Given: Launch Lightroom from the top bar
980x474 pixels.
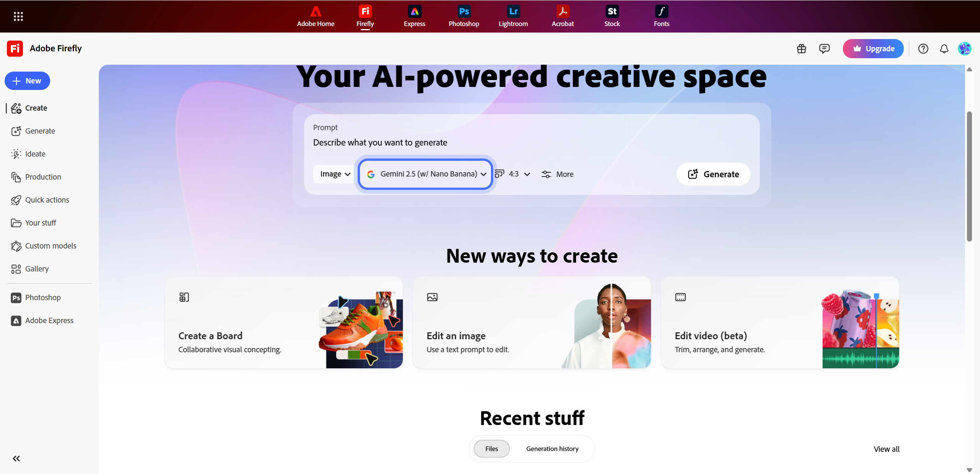Looking at the screenshot, I should pos(513,16).
